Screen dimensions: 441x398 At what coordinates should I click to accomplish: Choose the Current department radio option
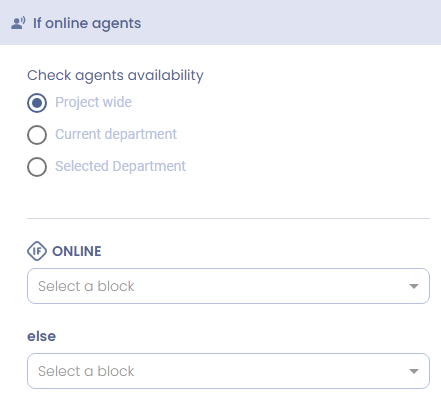point(37,135)
